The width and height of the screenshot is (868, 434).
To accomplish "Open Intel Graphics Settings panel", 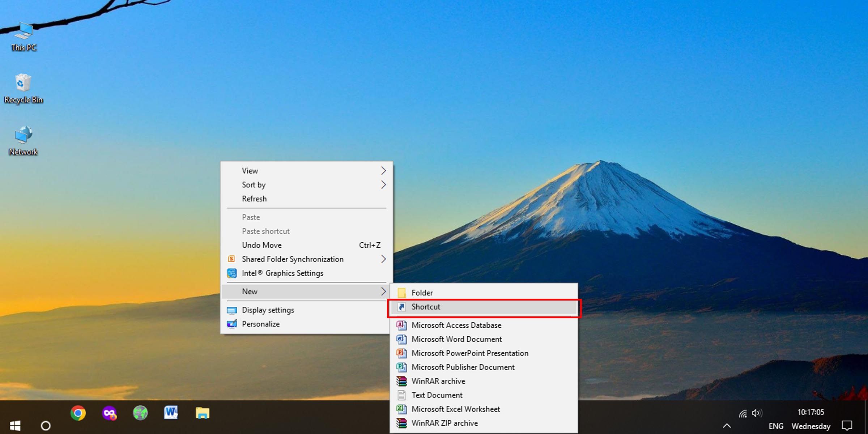I will [x=282, y=273].
